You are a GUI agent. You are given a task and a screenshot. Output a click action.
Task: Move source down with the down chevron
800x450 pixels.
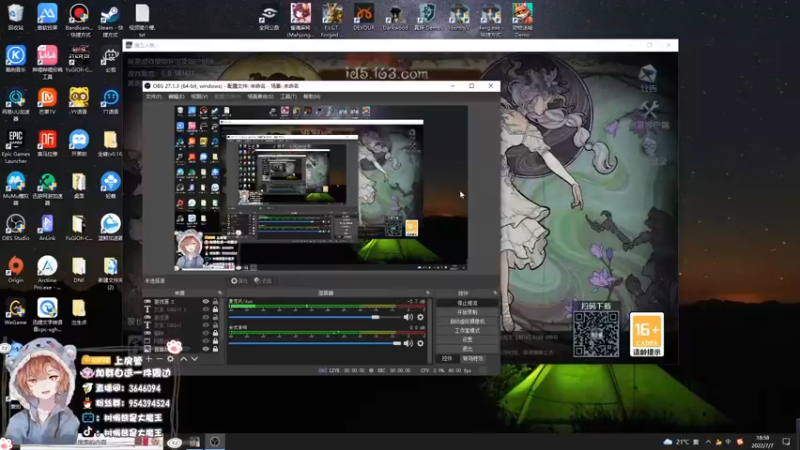194,359
